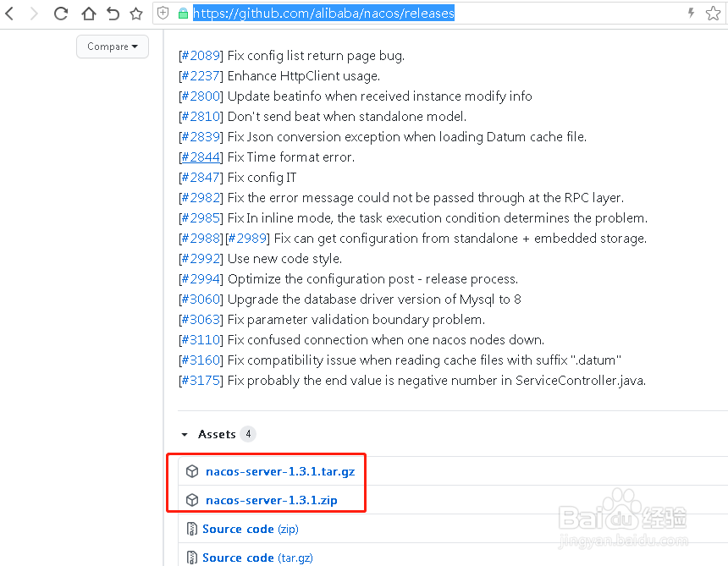The height and width of the screenshot is (566, 728).
Task: Click the Assets count badge 4
Action: click(x=248, y=434)
